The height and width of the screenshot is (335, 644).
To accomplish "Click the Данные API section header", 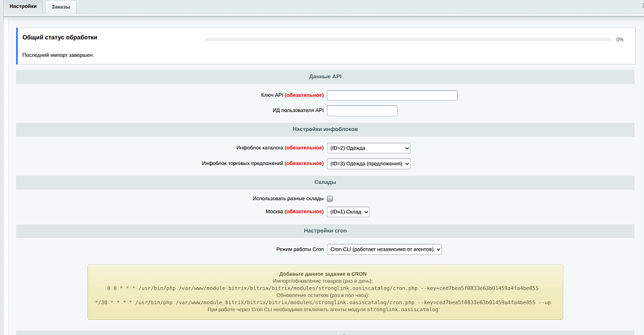I will (325, 77).
